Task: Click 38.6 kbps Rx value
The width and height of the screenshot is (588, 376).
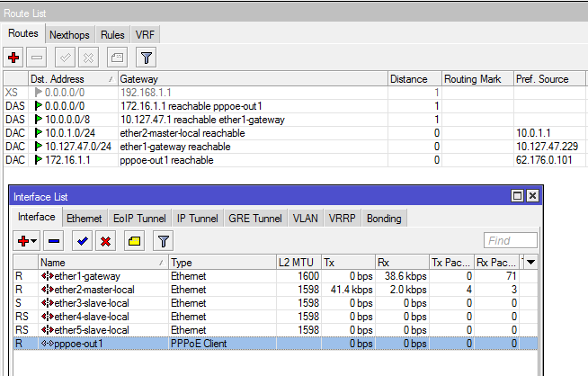Action: click(x=405, y=276)
